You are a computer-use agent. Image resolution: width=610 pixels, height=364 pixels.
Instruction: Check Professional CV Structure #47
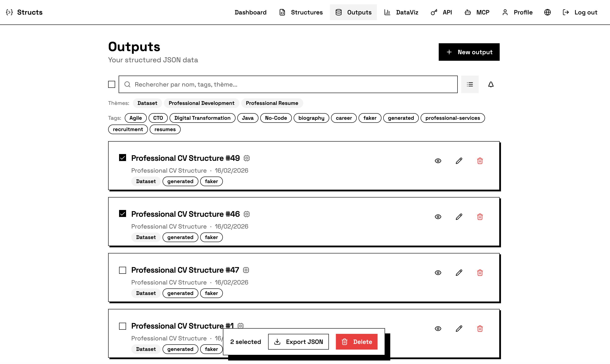[122, 270]
